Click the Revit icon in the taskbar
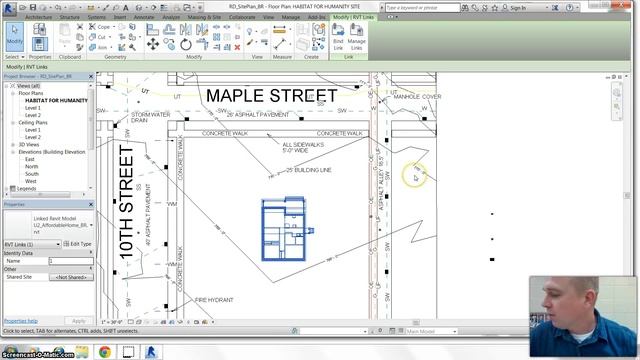Viewport: 640px width, 360px height. 151,351
